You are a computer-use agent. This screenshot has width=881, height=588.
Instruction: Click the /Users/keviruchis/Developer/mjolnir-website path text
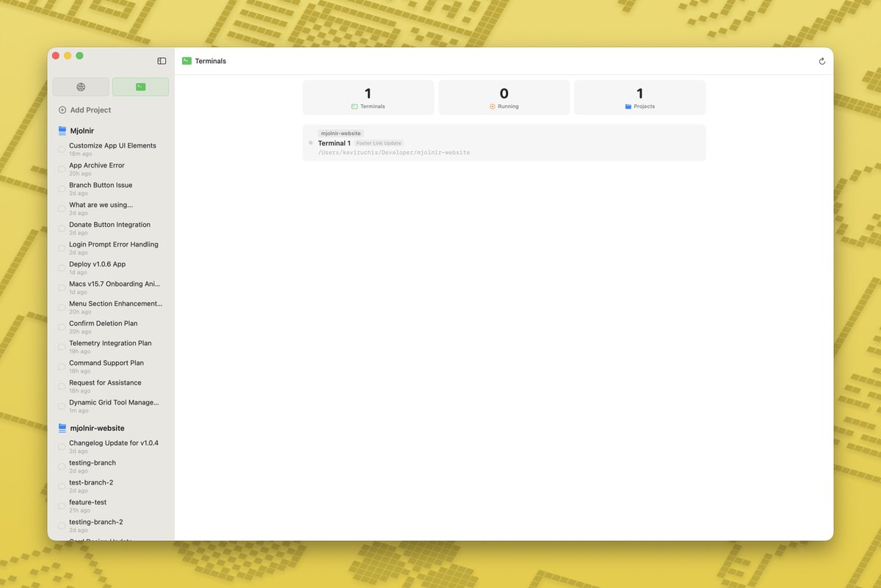394,153
